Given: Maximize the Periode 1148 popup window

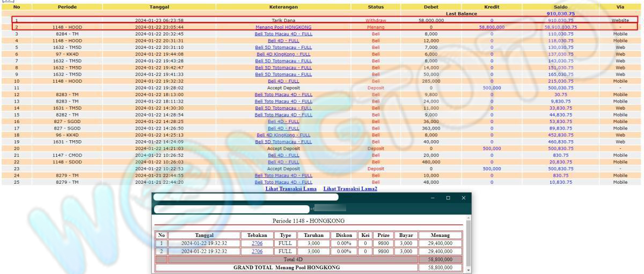Looking at the screenshot, I should point(448,198).
